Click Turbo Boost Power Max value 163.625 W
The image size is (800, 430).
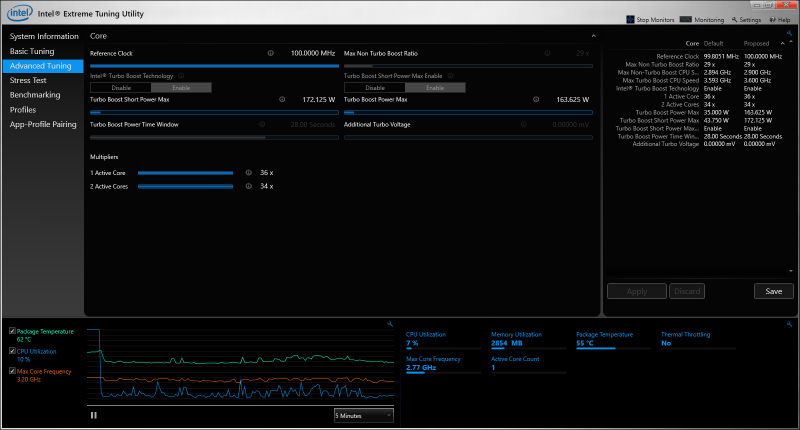572,99
